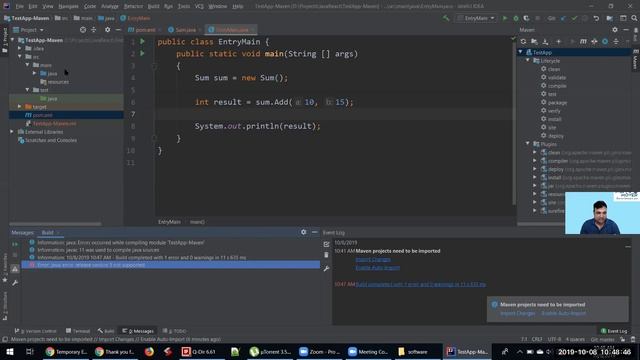Open Windows Start menu on taskbar

click(10, 351)
